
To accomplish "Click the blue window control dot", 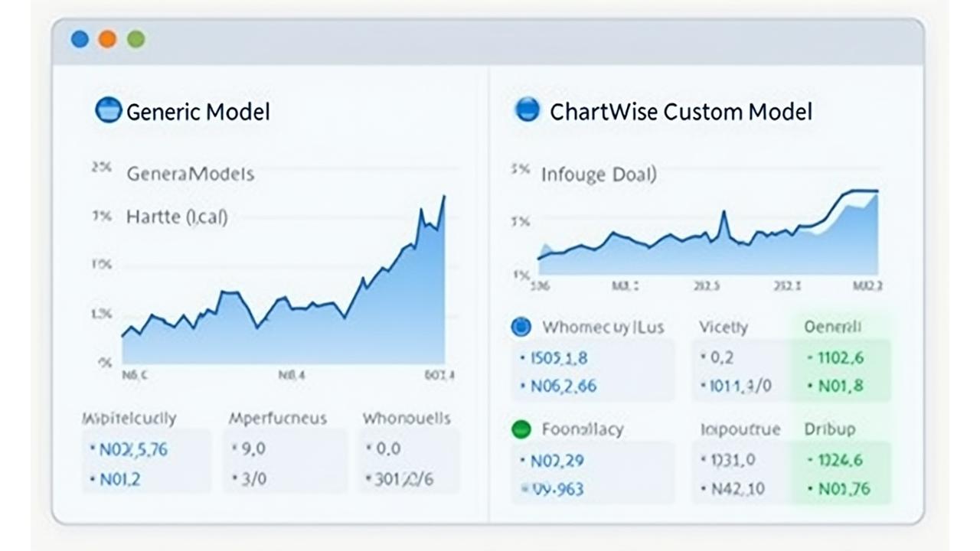I will (80, 39).
